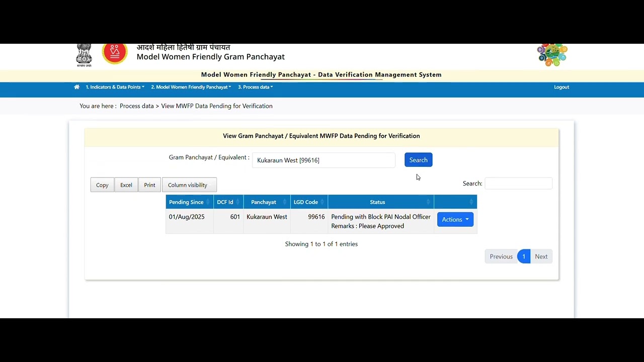Sort by Panchayat column header
The height and width of the screenshot is (362, 644).
click(267, 202)
